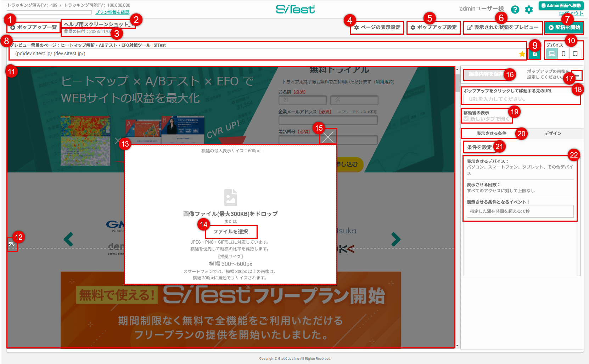589x364 pixels.
Task: Click the トラッキング済みPV: 489 text
Action: point(32,5)
